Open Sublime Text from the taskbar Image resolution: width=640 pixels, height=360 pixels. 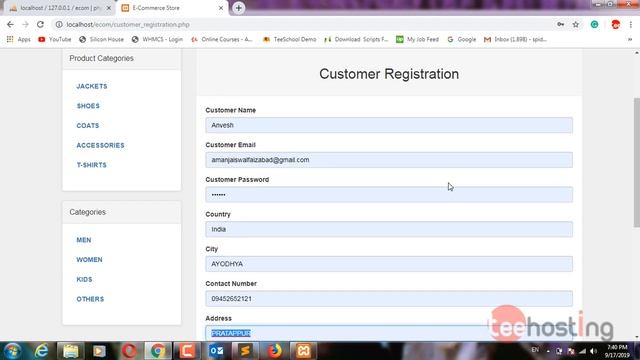[245, 351]
